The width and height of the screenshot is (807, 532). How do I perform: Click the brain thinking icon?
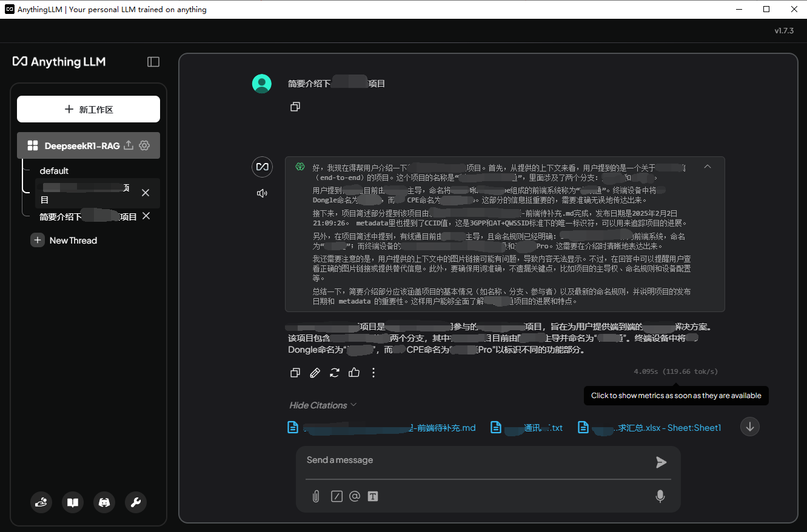click(x=300, y=167)
